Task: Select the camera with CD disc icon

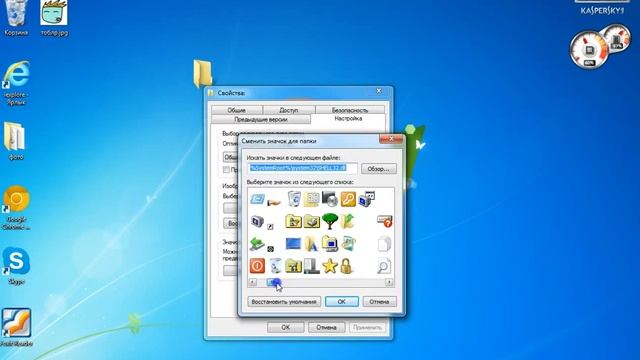Action: click(330, 199)
